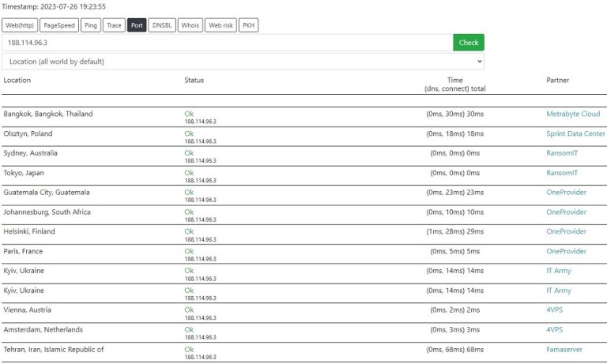This screenshot has width=607, height=364.
Task: Select the Ping tab
Action: pyautogui.click(x=91, y=25)
